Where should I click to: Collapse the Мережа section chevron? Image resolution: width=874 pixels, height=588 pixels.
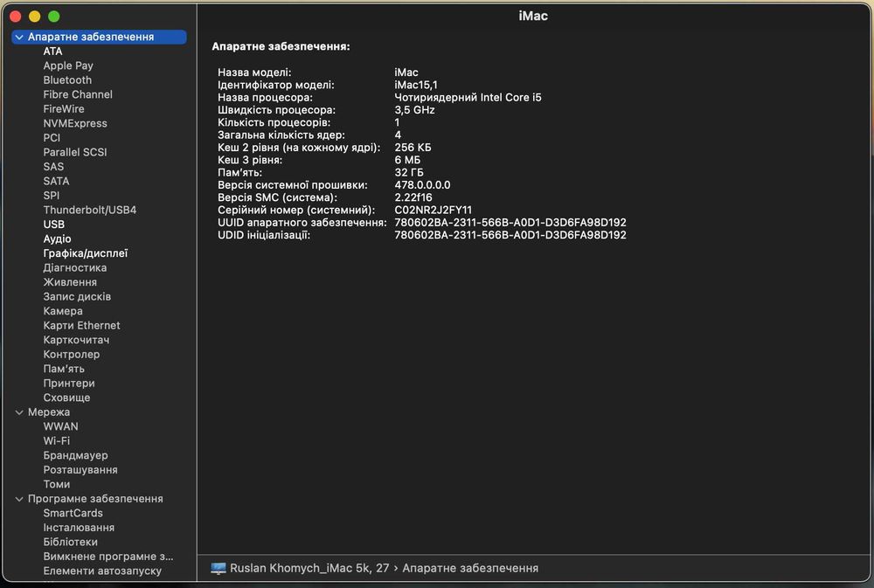point(19,412)
